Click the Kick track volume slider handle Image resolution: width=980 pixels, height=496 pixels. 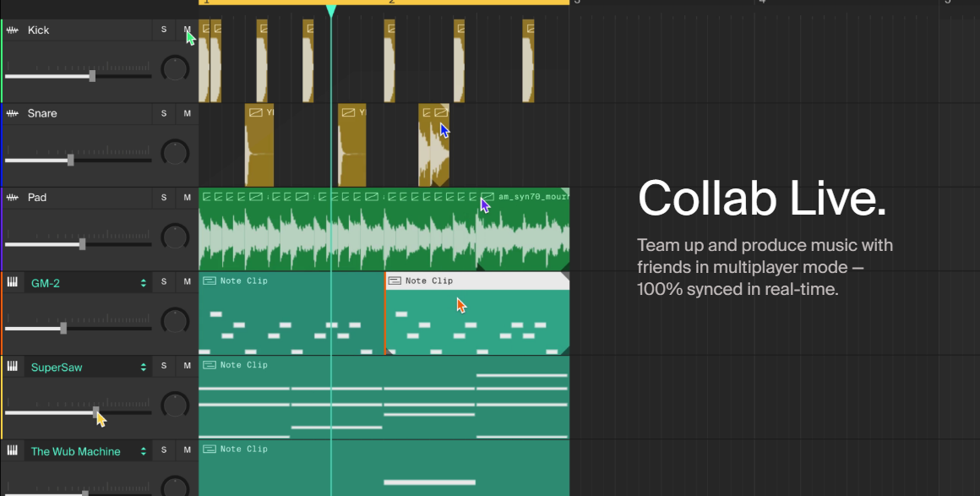click(x=92, y=76)
